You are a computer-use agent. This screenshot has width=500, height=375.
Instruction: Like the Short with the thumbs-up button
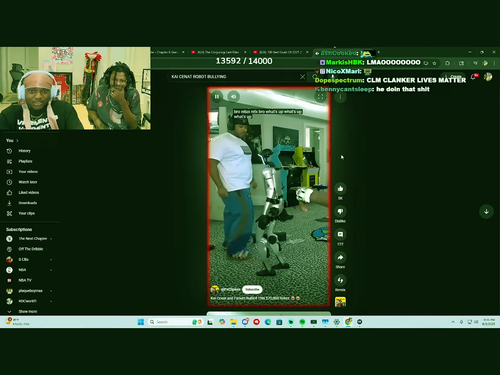(x=340, y=189)
